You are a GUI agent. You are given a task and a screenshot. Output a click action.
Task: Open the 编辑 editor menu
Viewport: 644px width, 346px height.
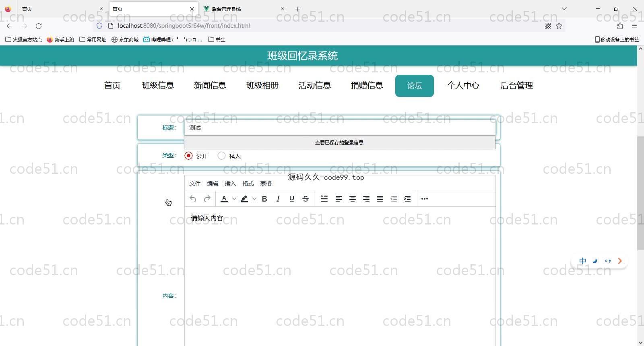click(x=213, y=183)
